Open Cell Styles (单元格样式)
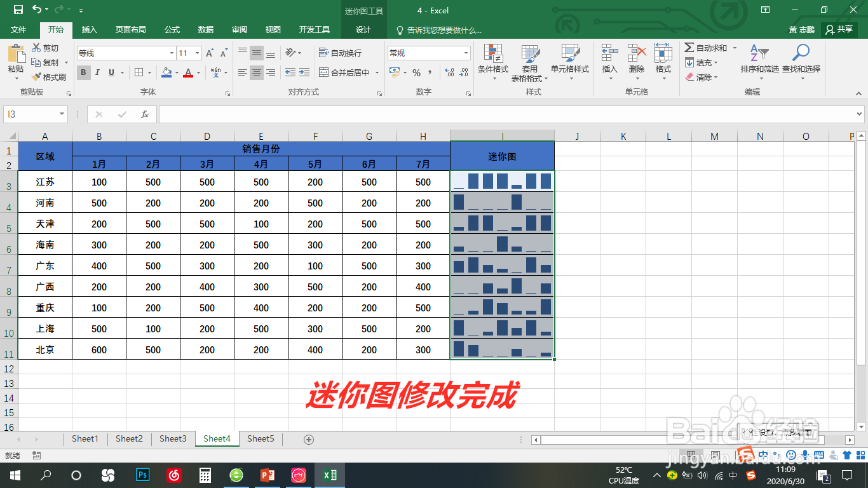 pyautogui.click(x=570, y=62)
